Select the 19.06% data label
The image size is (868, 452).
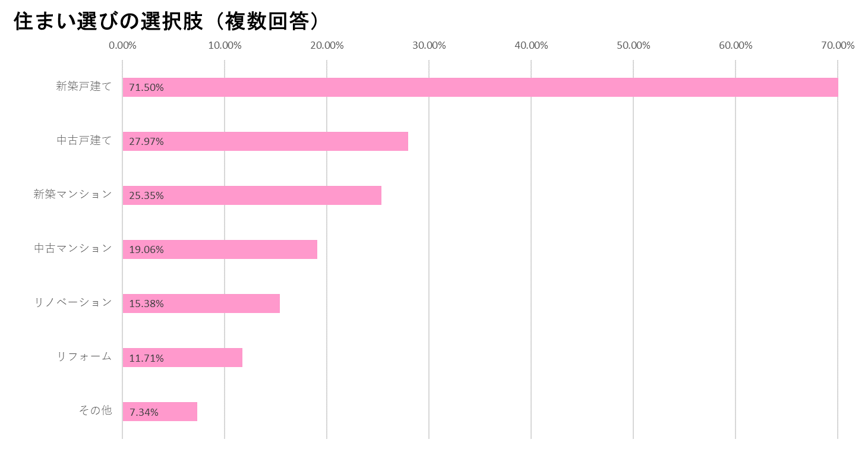147,249
